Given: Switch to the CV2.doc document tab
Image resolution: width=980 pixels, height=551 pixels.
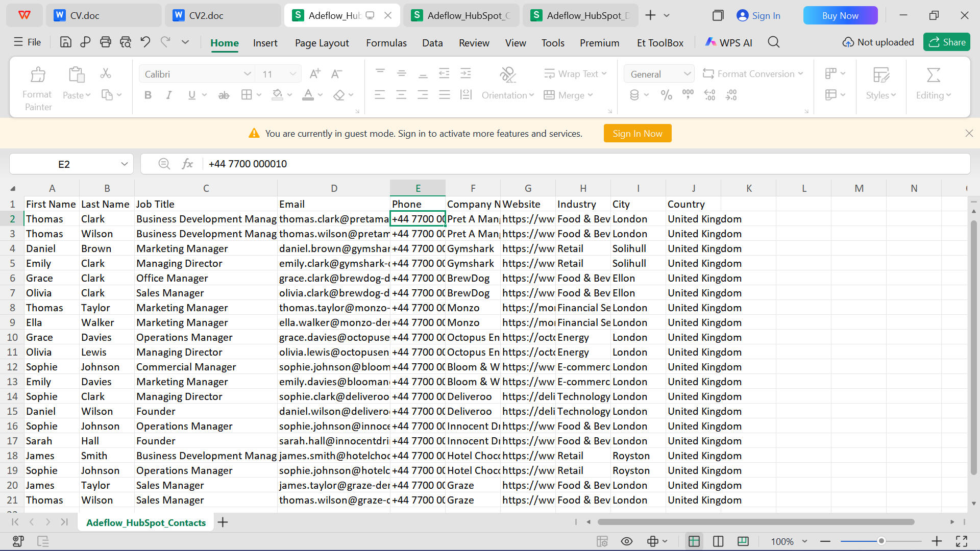Looking at the screenshot, I should coord(223,15).
